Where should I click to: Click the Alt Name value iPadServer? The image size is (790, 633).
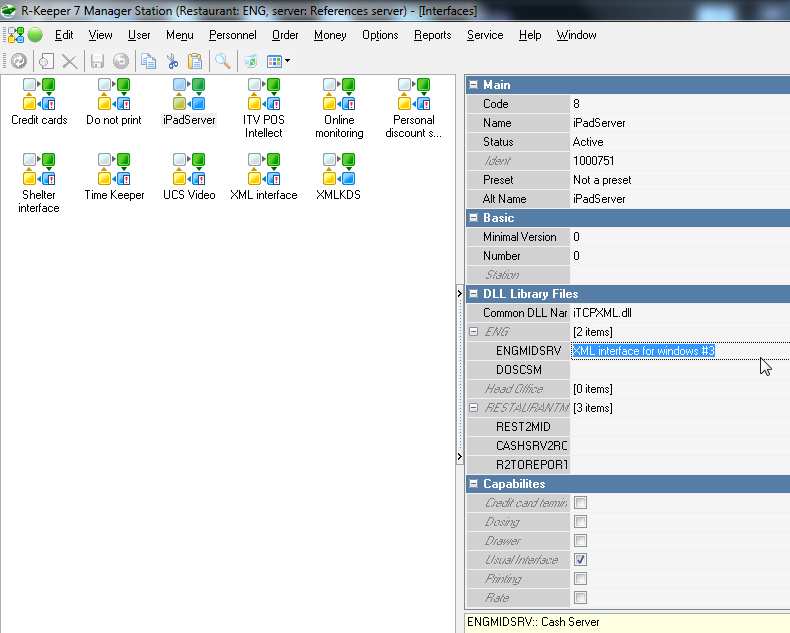(x=680, y=199)
